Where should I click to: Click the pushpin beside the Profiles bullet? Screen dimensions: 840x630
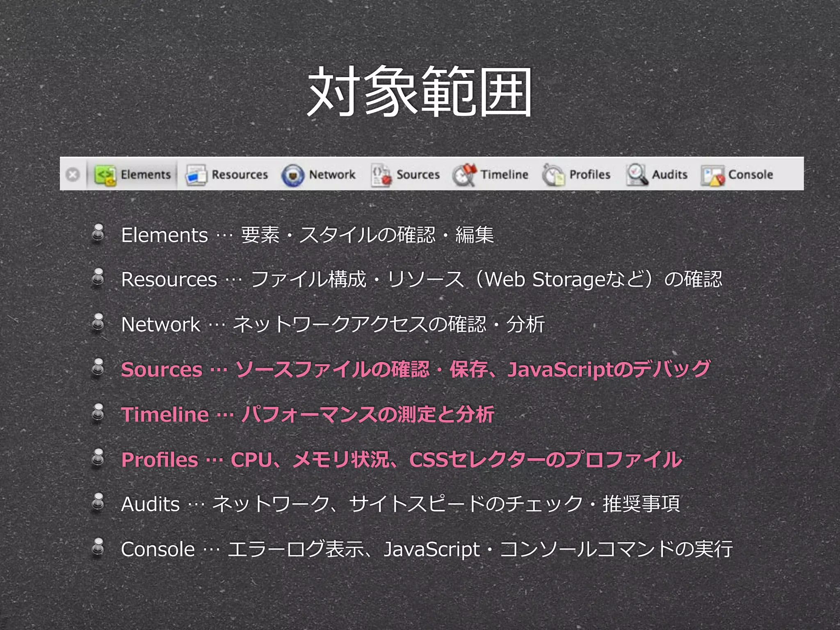(98, 458)
